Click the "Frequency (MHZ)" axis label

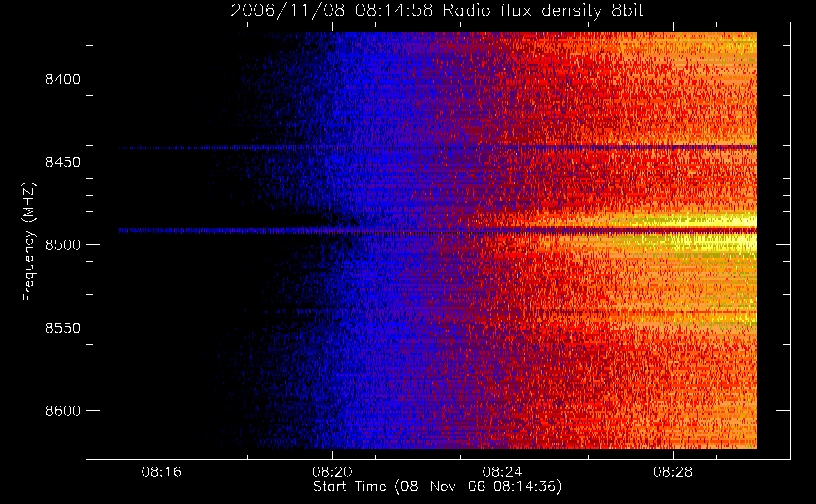coord(29,242)
